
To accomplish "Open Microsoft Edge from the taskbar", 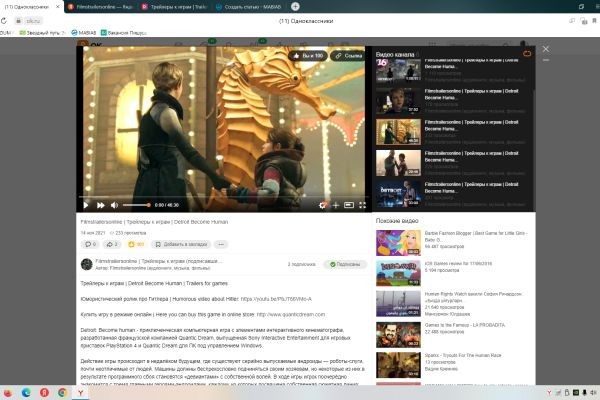I will tap(26, 392).
